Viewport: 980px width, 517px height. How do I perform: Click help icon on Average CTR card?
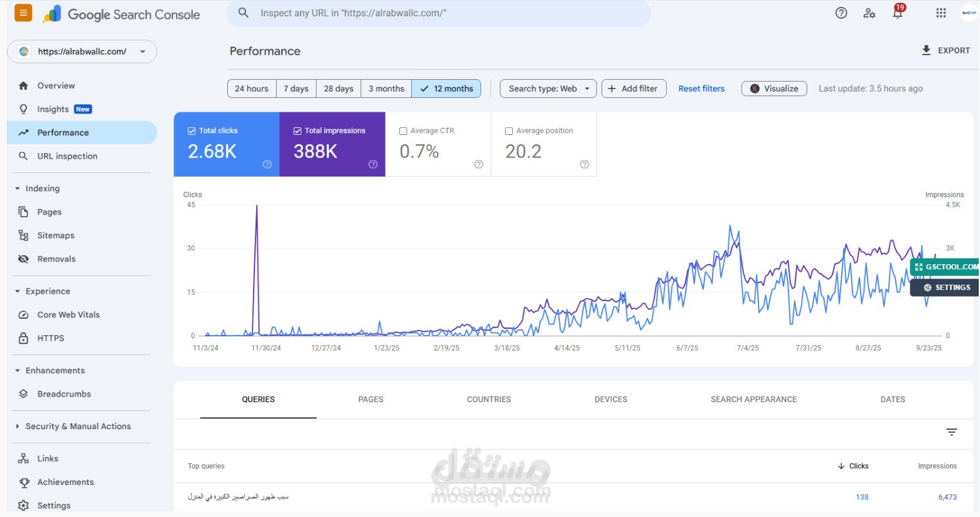479,164
